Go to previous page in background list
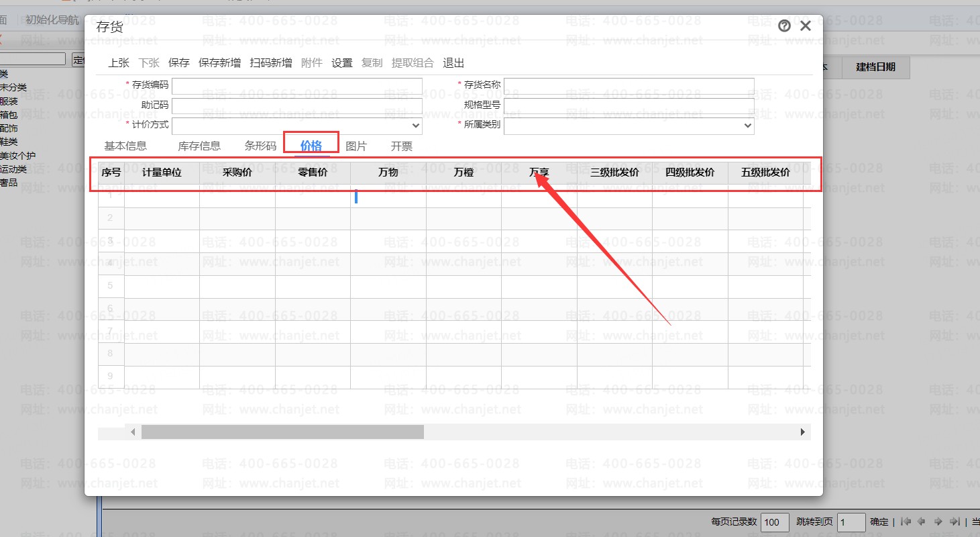 [922, 522]
